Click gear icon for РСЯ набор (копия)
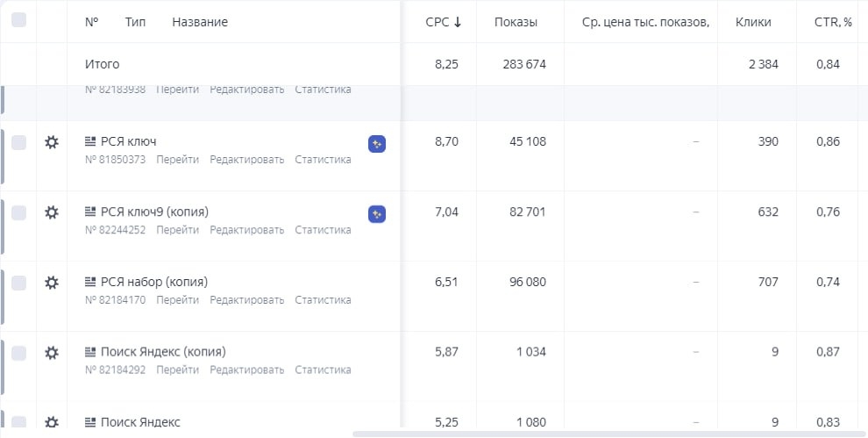 coord(52,283)
